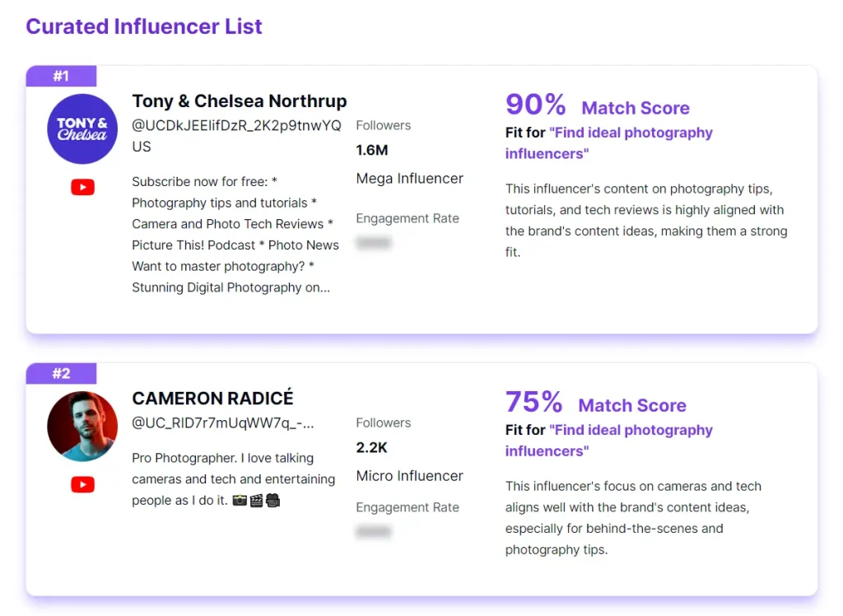Open Tony & Chelsea's circular profile avatar

click(82, 129)
